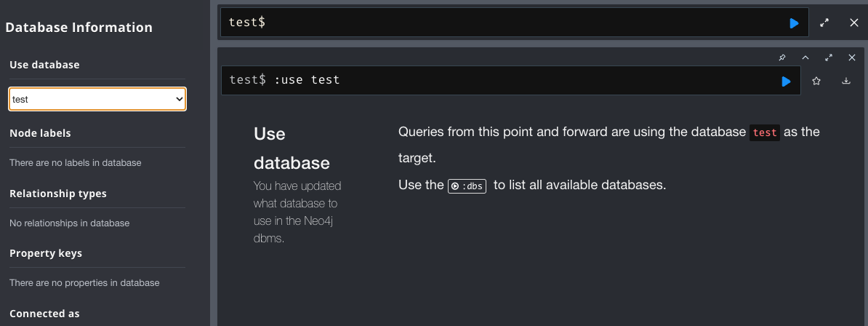Close the ':use test' result frame

pyautogui.click(x=852, y=57)
